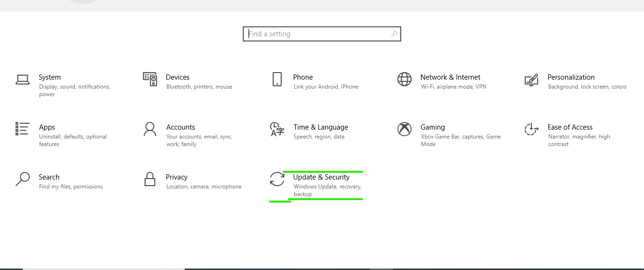Open the Network & Internet title

click(450, 77)
